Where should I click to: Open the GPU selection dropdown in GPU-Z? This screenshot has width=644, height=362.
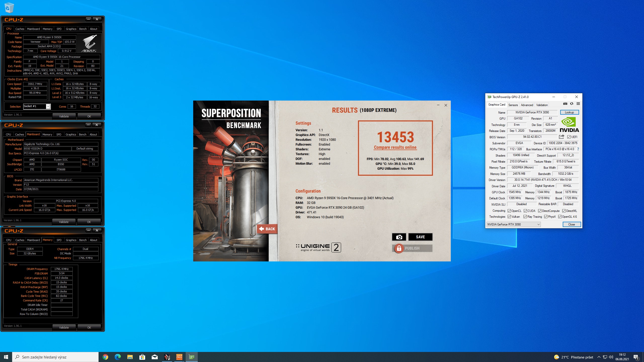click(x=513, y=224)
